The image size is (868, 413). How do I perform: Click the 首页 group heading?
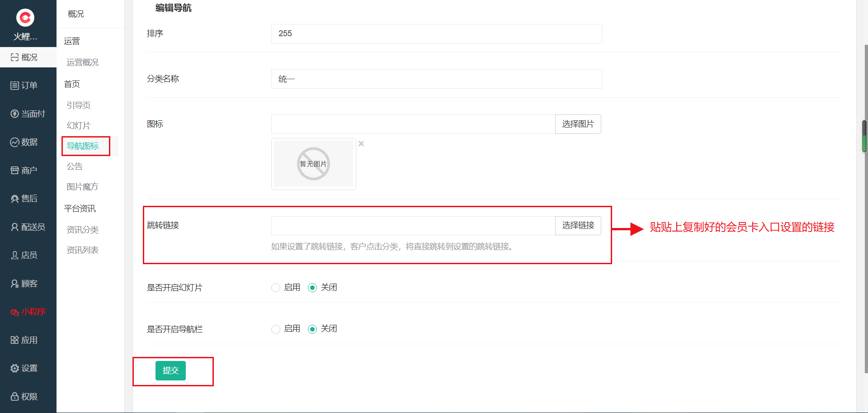72,84
